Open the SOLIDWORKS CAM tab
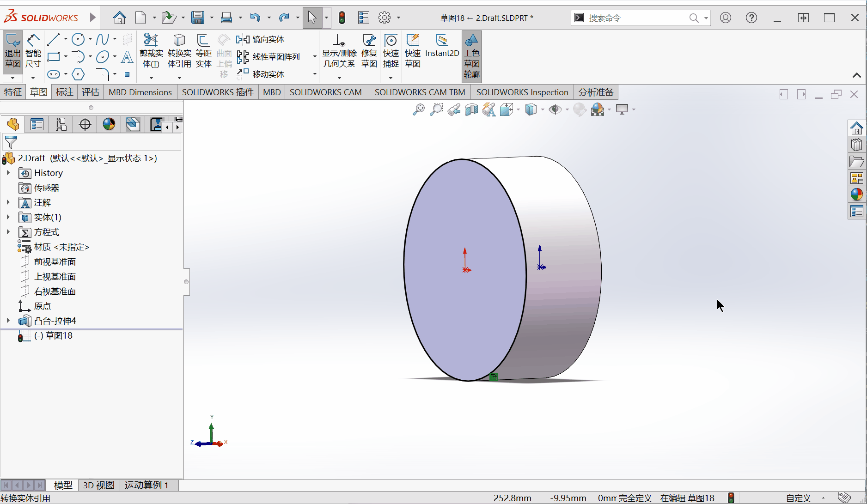Viewport: 867px width, 504px height. 326,92
